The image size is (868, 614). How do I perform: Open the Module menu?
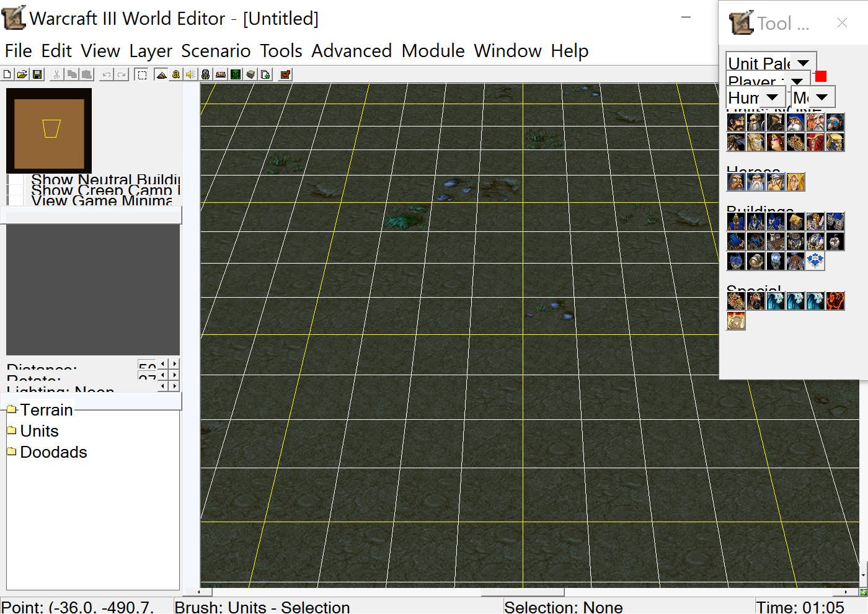point(433,51)
